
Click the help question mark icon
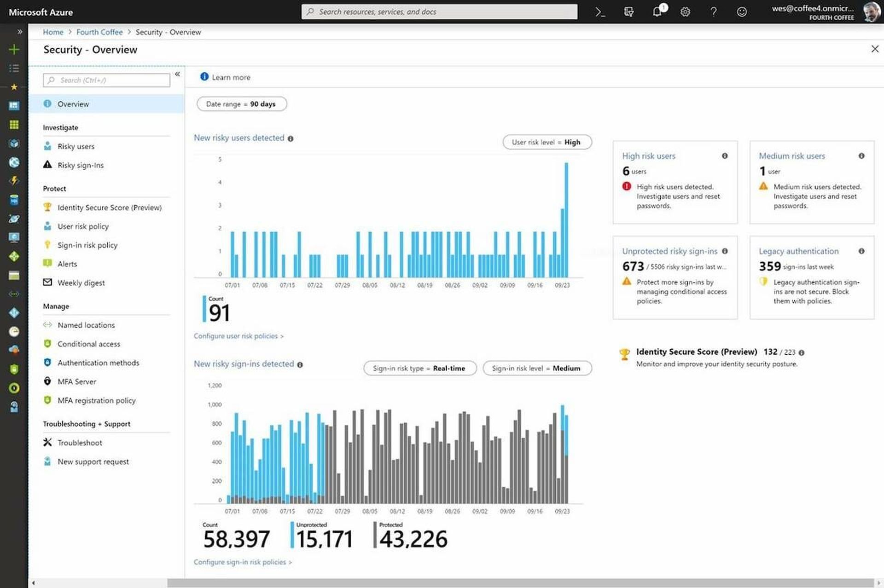coord(713,12)
